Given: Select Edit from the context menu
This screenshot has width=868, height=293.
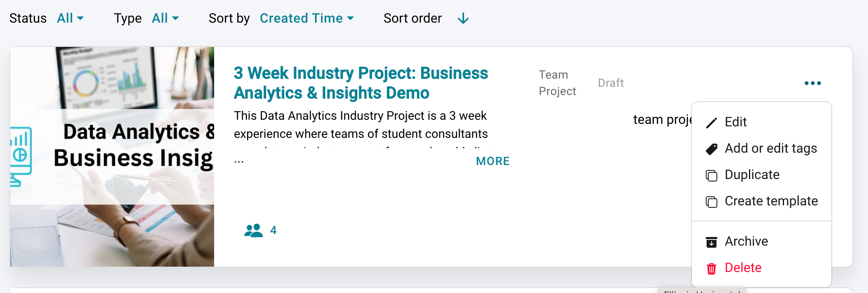Looking at the screenshot, I should coord(736,122).
